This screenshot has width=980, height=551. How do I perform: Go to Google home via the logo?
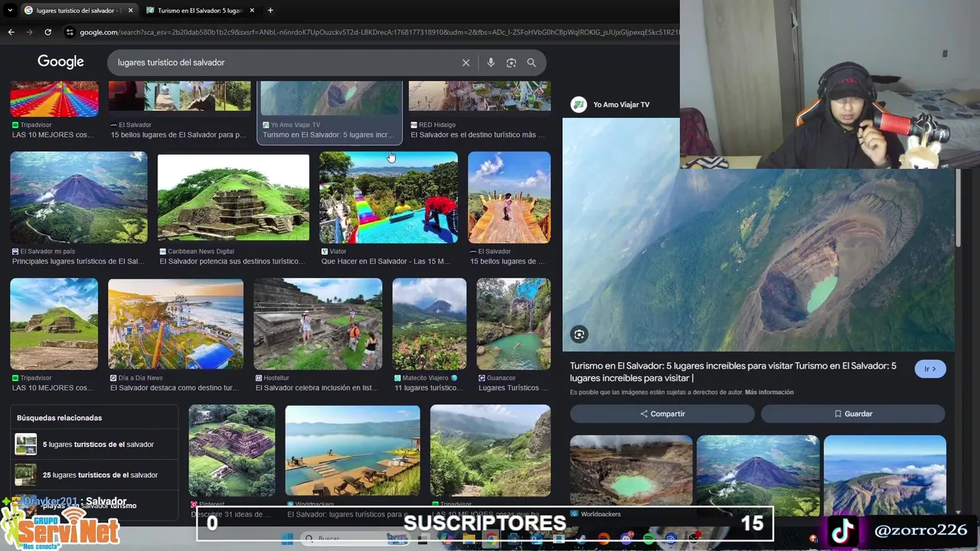pyautogui.click(x=60, y=62)
